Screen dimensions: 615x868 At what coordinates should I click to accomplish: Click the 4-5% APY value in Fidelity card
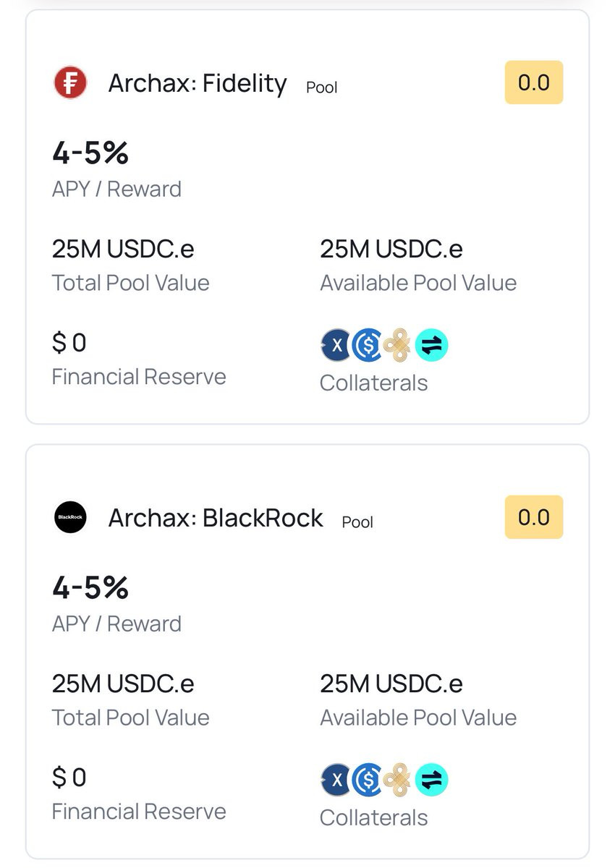(x=90, y=153)
